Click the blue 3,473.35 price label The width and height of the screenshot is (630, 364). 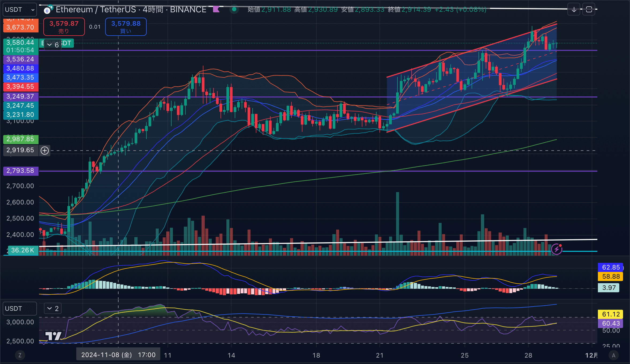coord(21,78)
